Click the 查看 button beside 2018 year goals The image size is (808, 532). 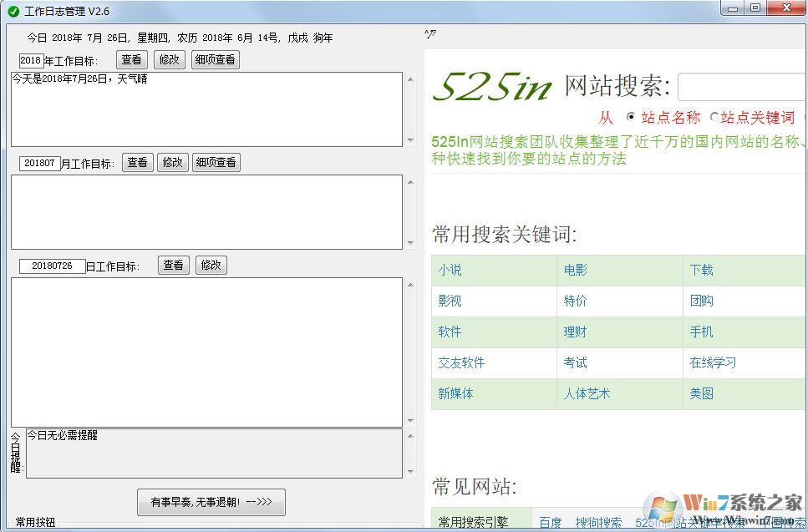click(x=131, y=59)
